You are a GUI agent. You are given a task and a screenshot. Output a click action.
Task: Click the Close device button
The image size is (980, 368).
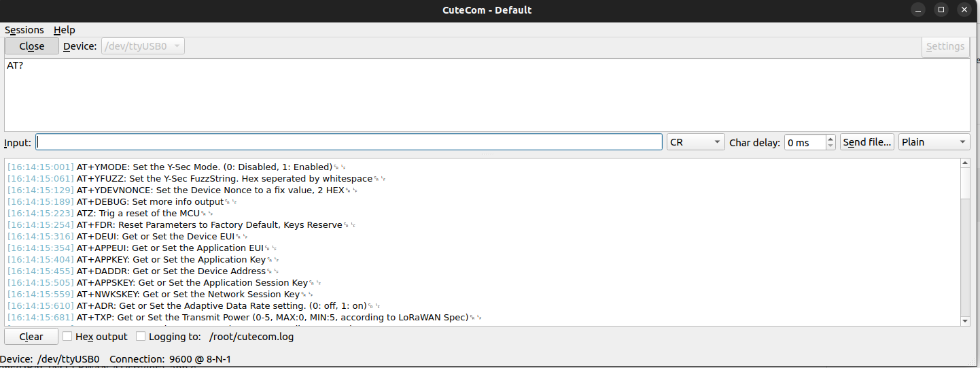[x=31, y=46]
